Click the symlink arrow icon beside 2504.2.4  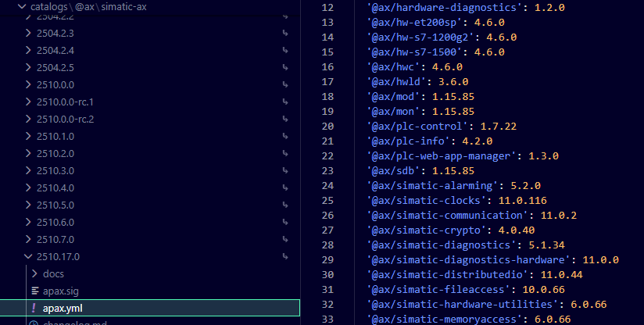284,51
